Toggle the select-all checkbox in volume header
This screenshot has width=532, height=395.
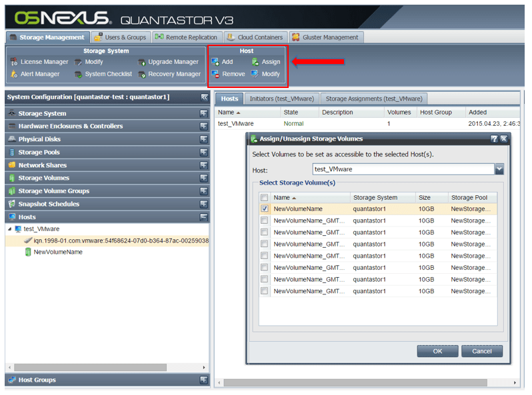click(265, 198)
